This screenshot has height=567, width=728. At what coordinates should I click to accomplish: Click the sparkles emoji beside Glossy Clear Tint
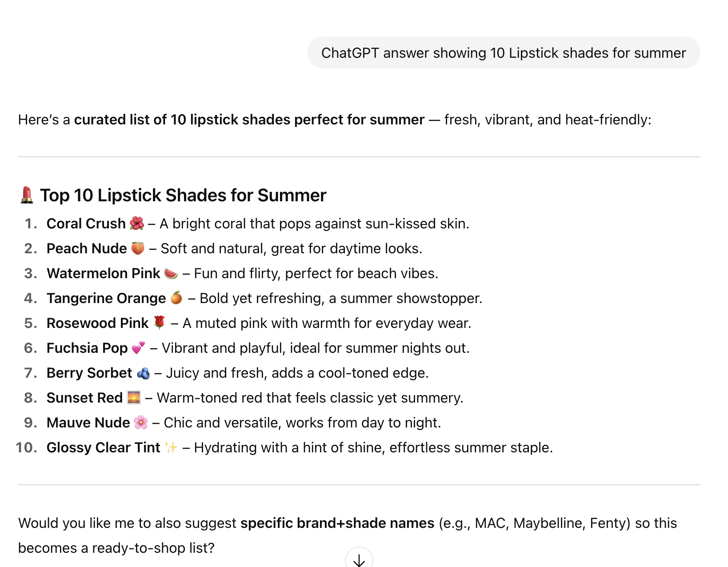tap(171, 447)
